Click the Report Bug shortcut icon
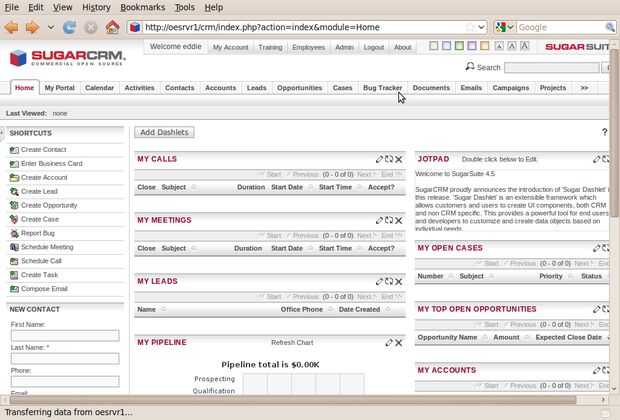This screenshot has height=420, width=620. tap(14, 233)
